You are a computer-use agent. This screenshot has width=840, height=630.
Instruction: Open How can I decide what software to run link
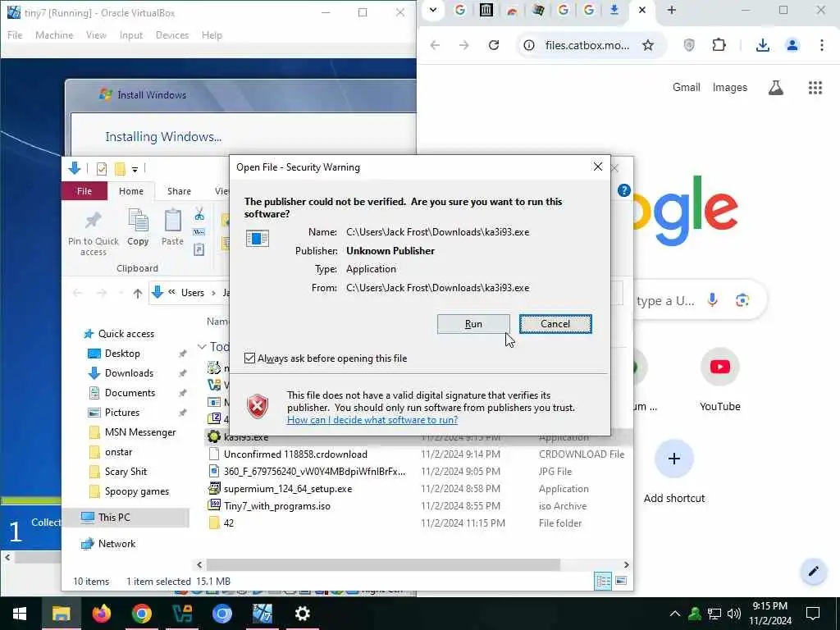(372, 420)
